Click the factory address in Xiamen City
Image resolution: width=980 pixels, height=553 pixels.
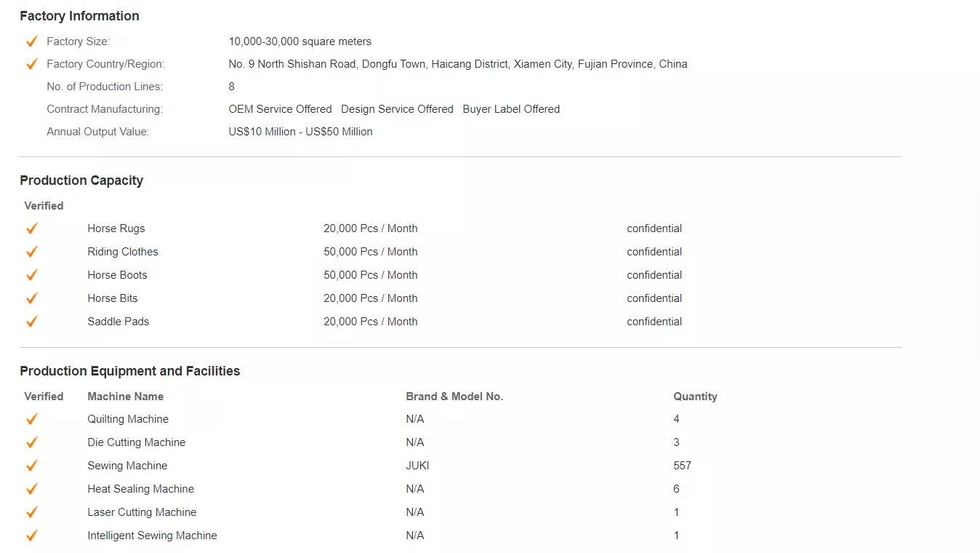458,64
